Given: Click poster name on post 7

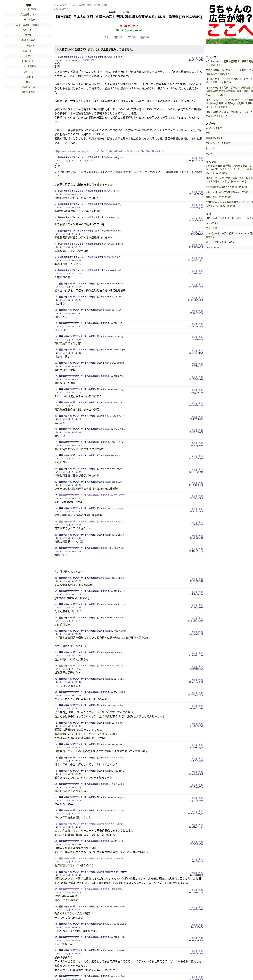Looking at the screenshot, I should [81, 244].
